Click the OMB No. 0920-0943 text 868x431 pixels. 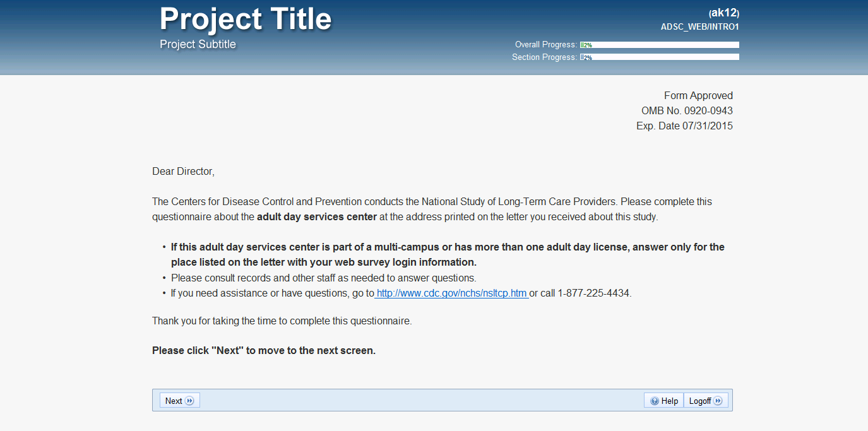[687, 111]
